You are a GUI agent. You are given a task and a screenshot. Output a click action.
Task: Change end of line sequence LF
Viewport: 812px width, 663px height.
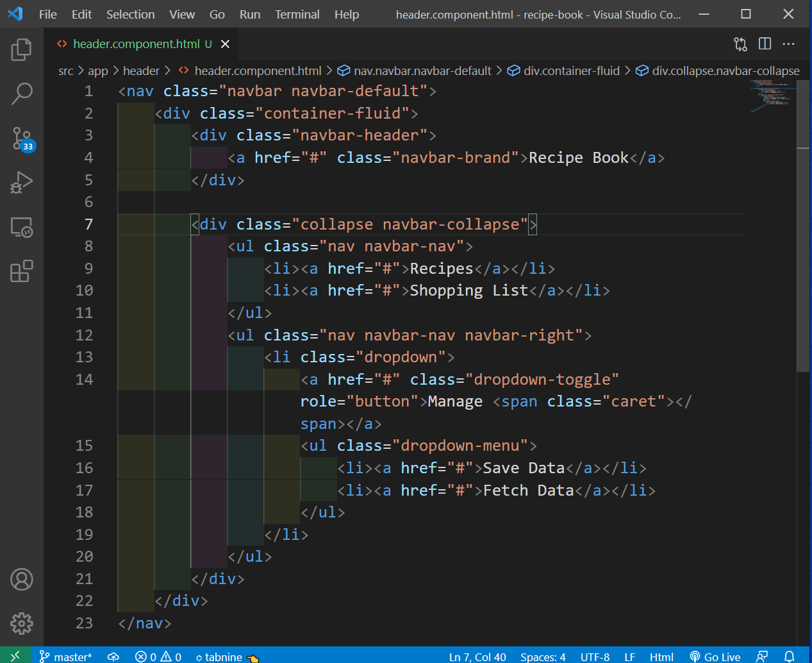[630, 657]
